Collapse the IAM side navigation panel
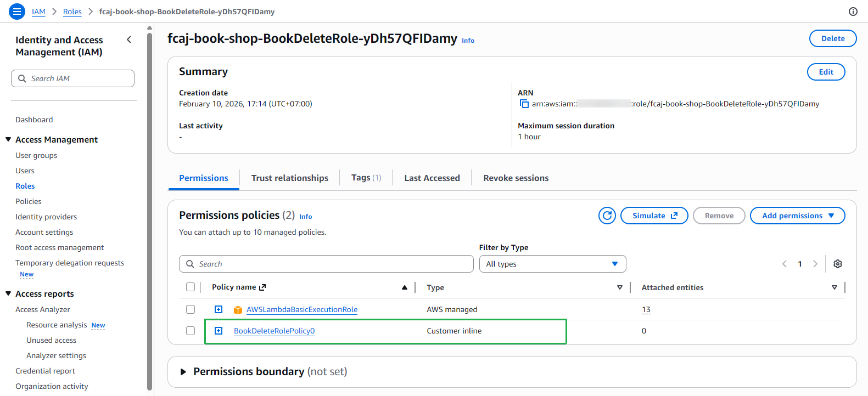Screen dimensions: 868x396 (x=129, y=39)
